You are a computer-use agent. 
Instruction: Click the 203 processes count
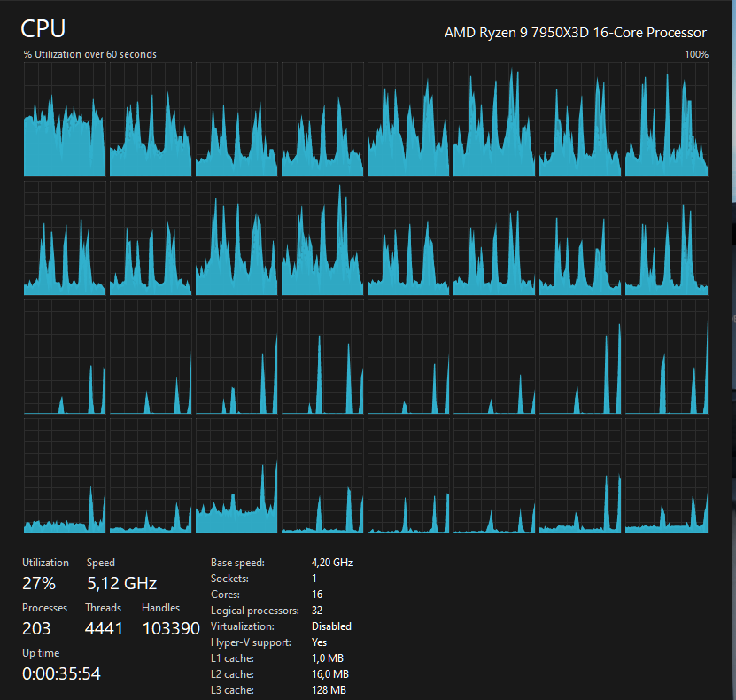[x=36, y=628]
